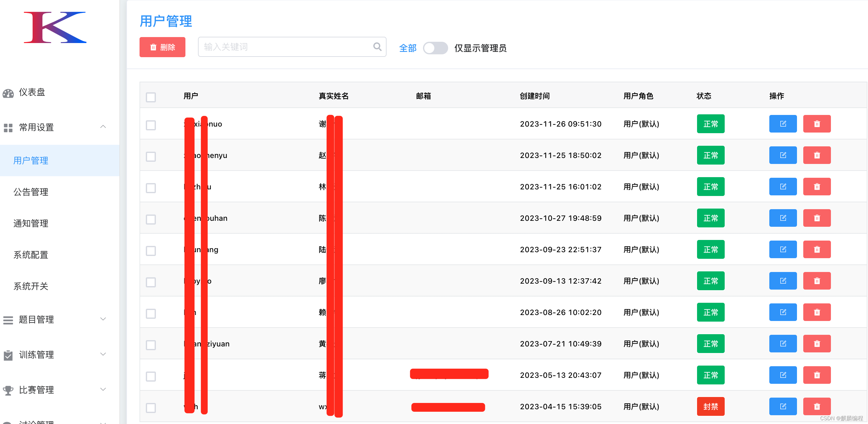Open the 仪表盘 dashboard icon in sidebar
Viewport: 868px width, 424px height.
pos(8,93)
